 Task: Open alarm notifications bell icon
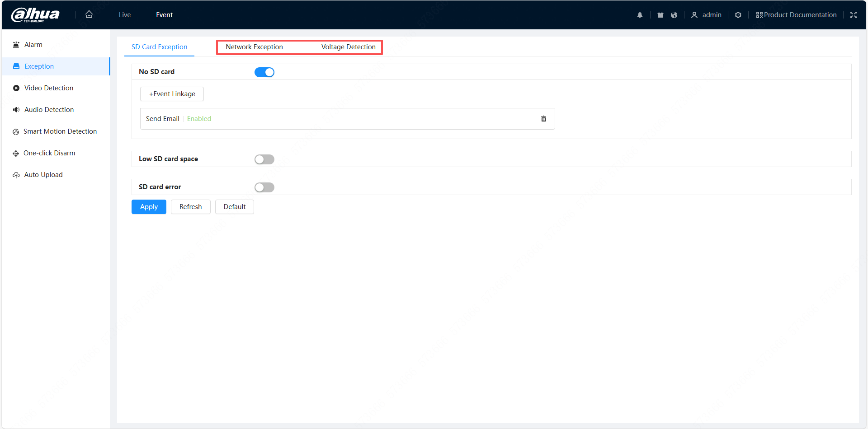coord(640,15)
